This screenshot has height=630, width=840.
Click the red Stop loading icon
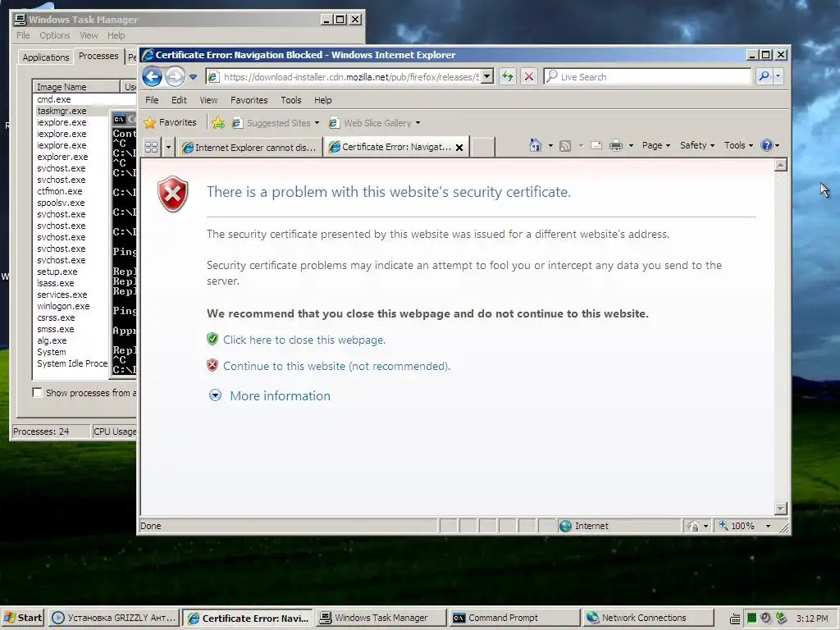529,76
